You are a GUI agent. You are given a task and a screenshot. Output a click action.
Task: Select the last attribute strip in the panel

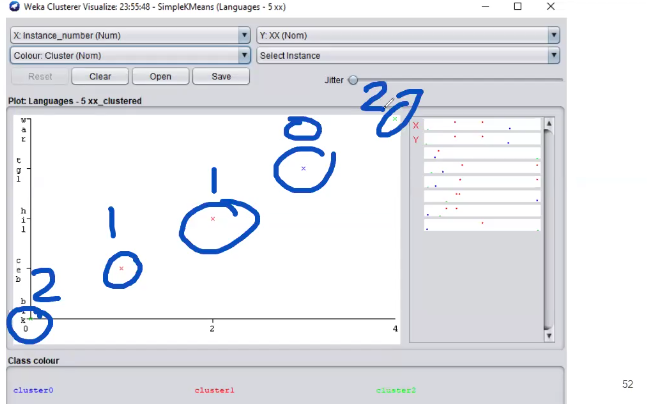tap(482, 225)
